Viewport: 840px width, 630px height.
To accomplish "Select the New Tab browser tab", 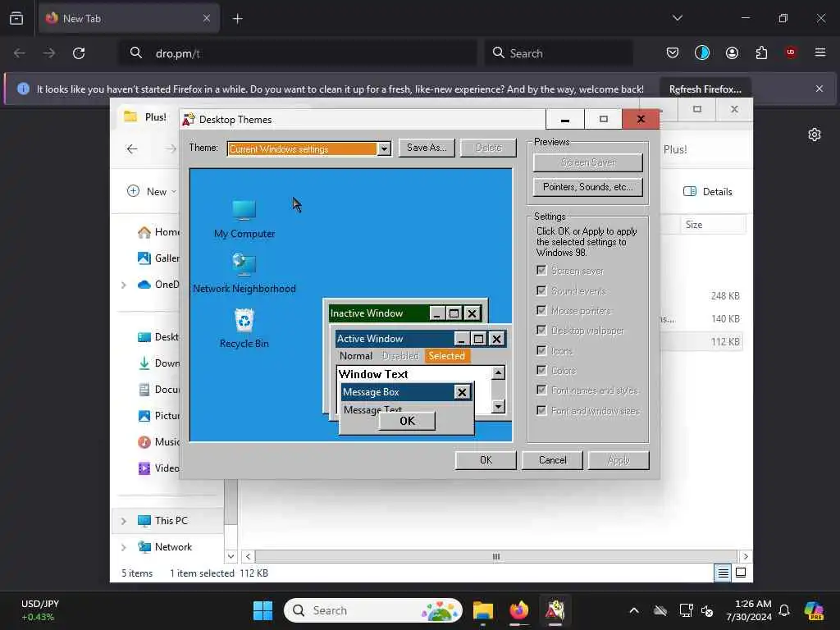I will pyautogui.click(x=129, y=19).
